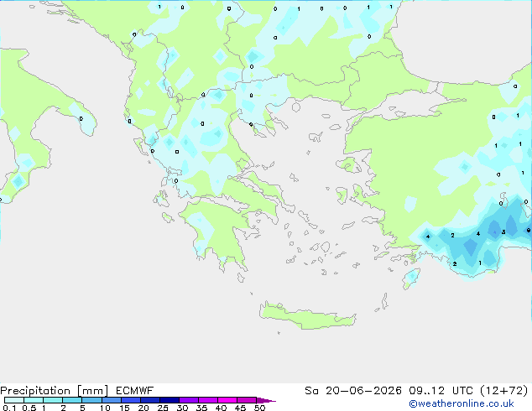This screenshot has height=411, width=532.
Task: Select the 0.5–1 mm legend color box
Action: (x=34, y=400)
